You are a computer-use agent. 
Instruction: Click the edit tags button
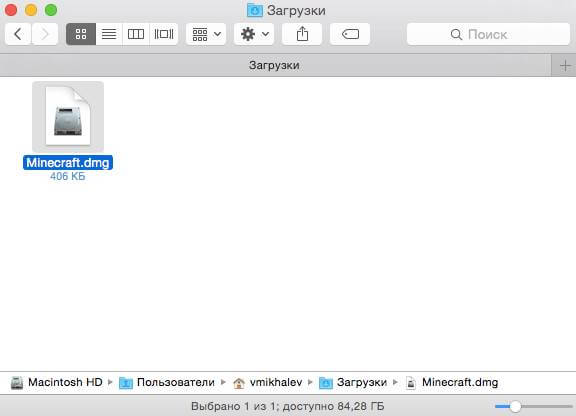click(350, 34)
